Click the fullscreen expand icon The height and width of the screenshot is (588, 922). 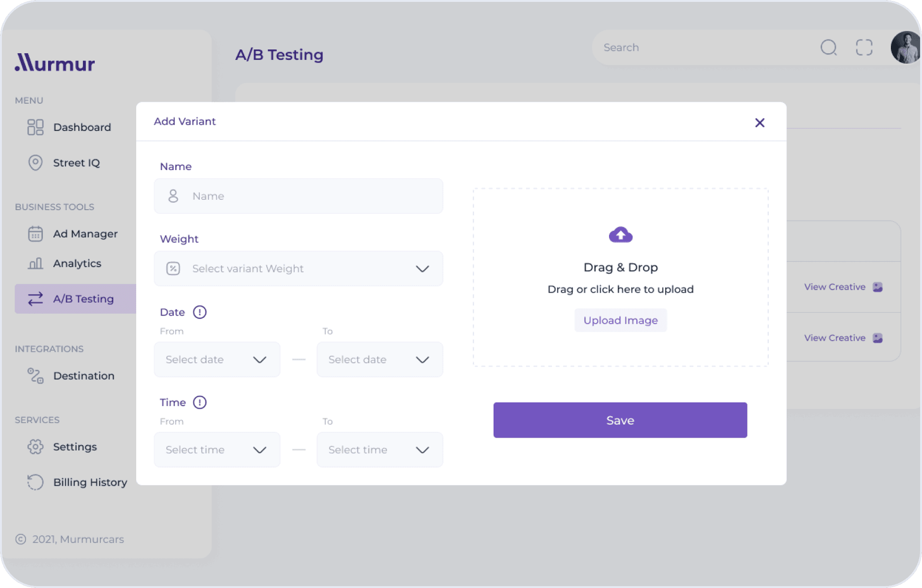click(864, 48)
